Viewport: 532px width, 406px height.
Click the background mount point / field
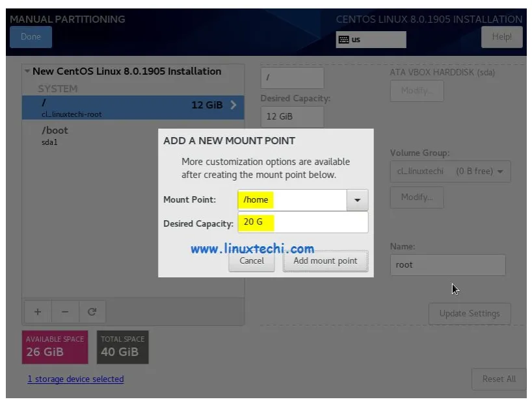[x=292, y=77]
